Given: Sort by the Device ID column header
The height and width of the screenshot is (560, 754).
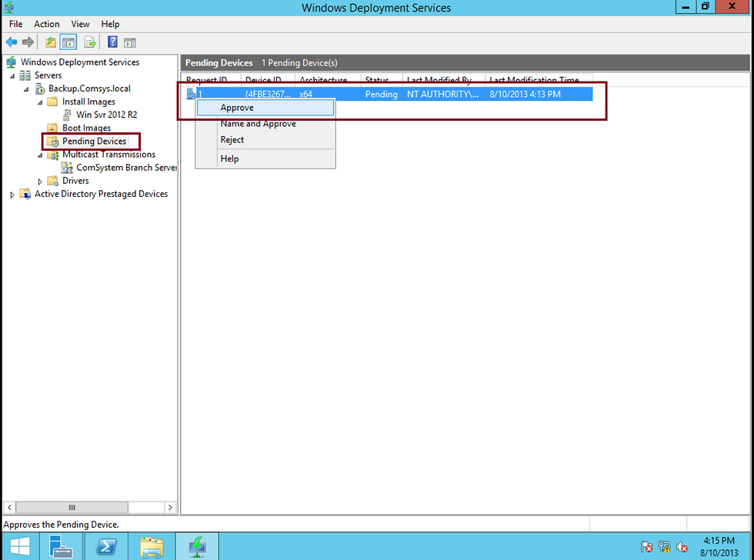Looking at the screenshot, I should [x=268, y=80].
